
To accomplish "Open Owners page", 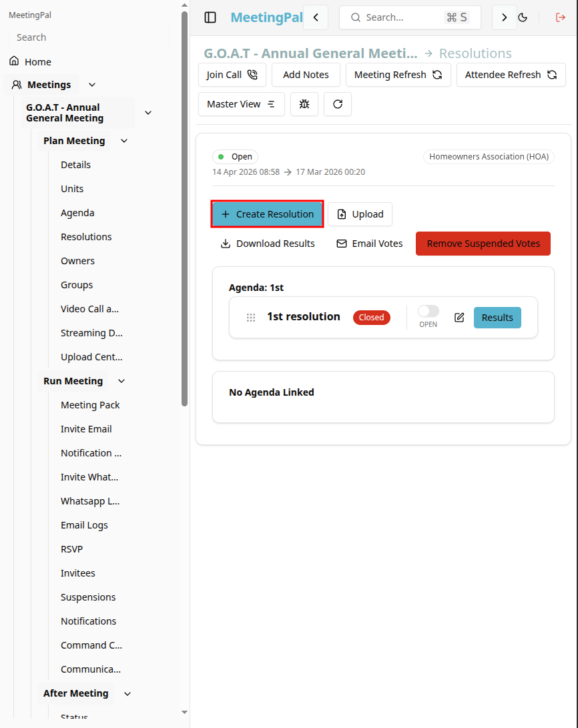I will [77, 261].
